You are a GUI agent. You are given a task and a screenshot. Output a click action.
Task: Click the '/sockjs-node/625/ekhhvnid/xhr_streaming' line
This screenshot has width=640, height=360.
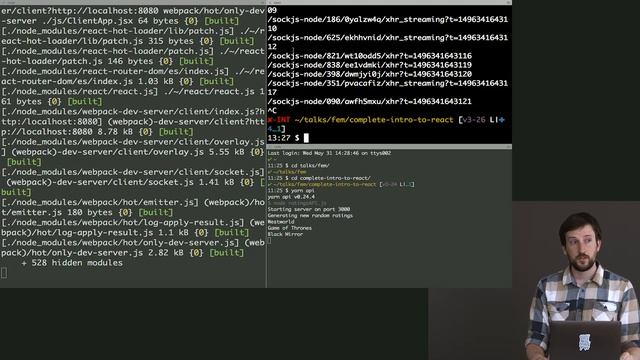coord(388,38)
